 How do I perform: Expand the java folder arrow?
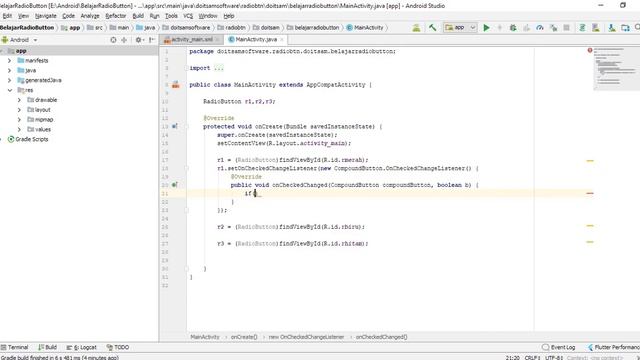point(9,70)
